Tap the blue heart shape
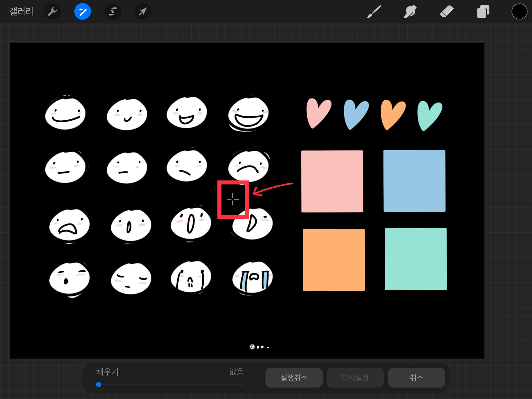532x399 pixels. tap(355, 114)
